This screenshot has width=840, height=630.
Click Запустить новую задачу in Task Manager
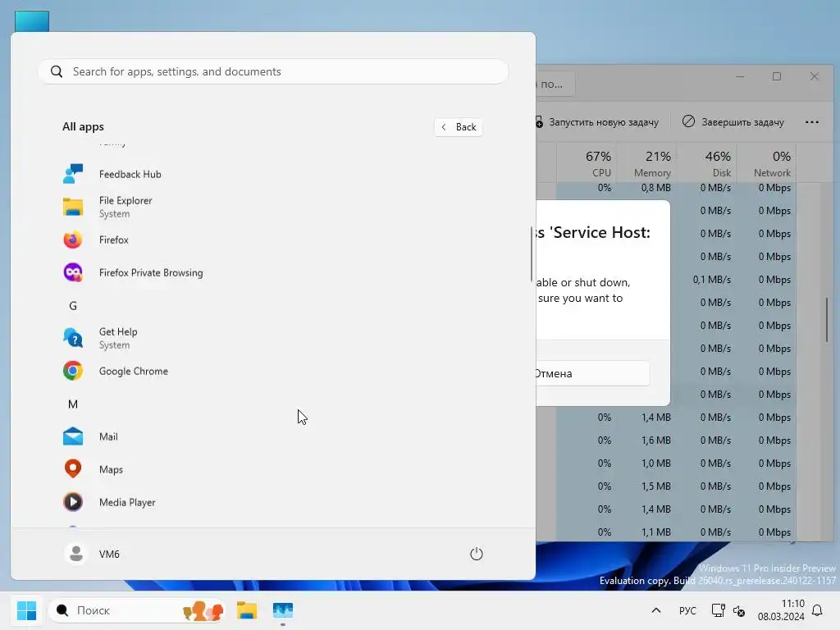597,122
